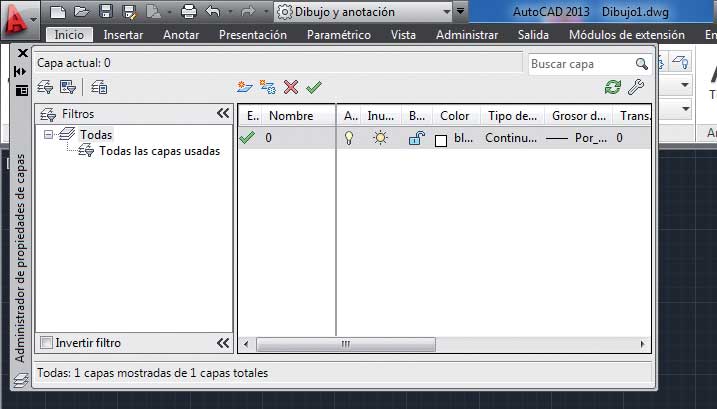717x409 pixels.
Task: Click the delete layer red X icon
Action: (x=291, y=87)
